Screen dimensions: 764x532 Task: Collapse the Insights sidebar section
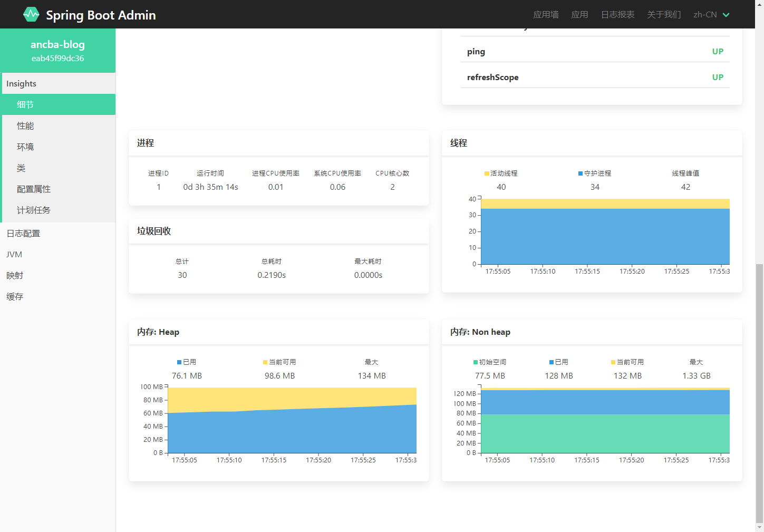click(x=57, y=83)
